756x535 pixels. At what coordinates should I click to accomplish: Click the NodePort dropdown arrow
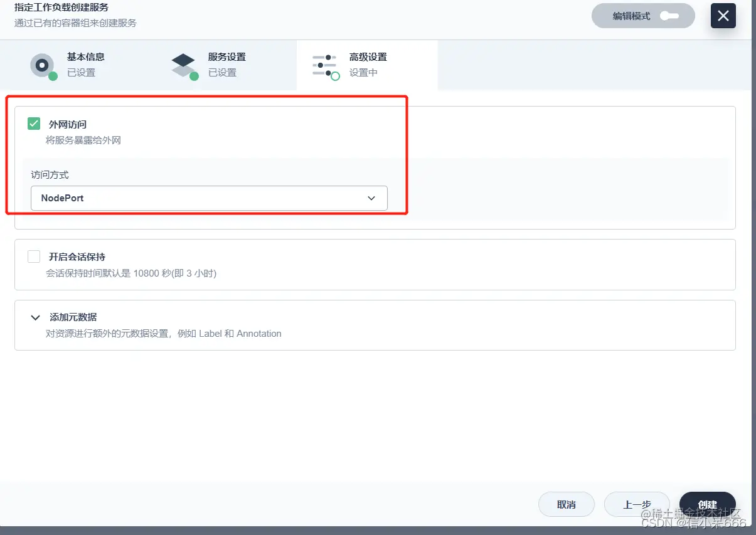[x=371, y=198]
